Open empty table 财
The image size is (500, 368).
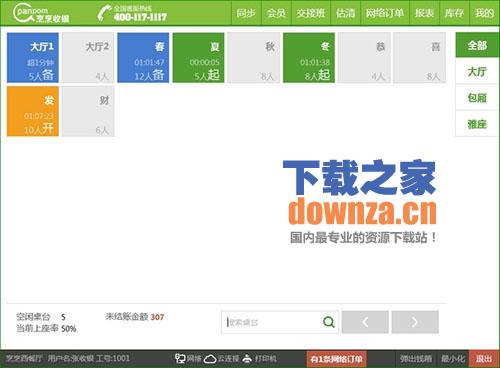pyautogui.click(x=88, y=111)
